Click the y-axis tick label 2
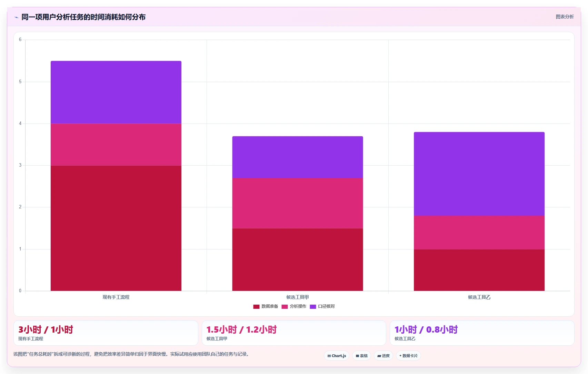 click(20, 207)
